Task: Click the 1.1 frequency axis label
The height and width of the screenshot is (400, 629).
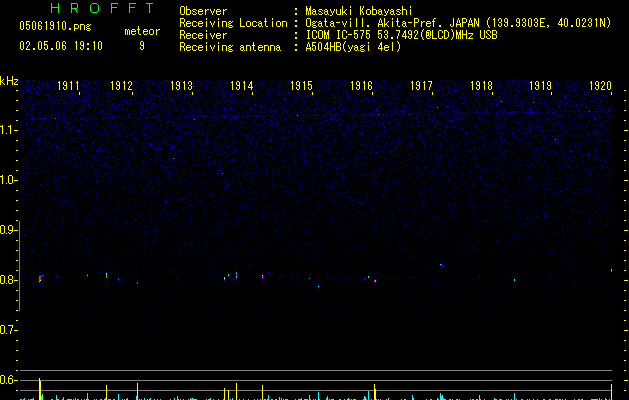Action: (9, 130)
